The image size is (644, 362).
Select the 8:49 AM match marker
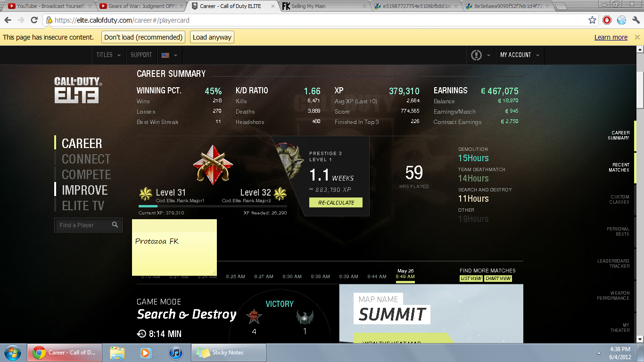point(405,276)
